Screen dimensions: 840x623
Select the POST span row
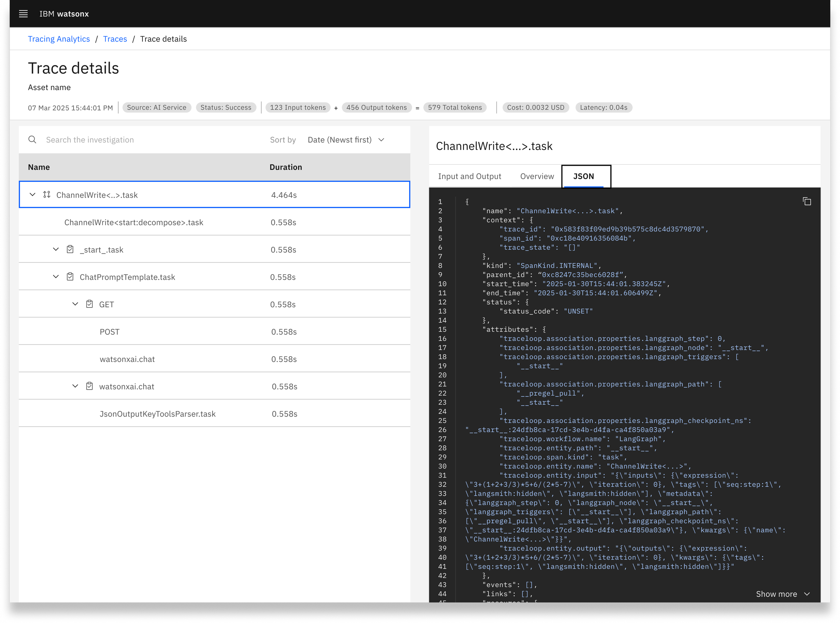[214, 331]
